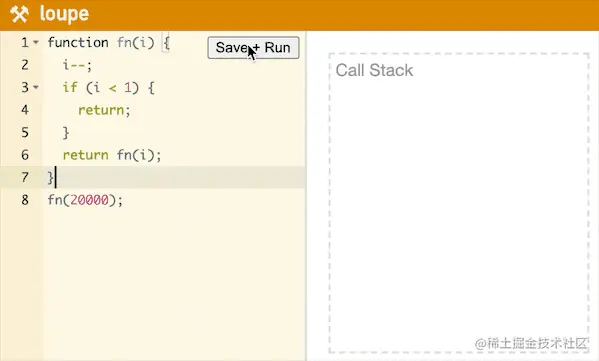Select line number 1 in the gutter
This screenshot has width=599, height=361.
point(25,42)
